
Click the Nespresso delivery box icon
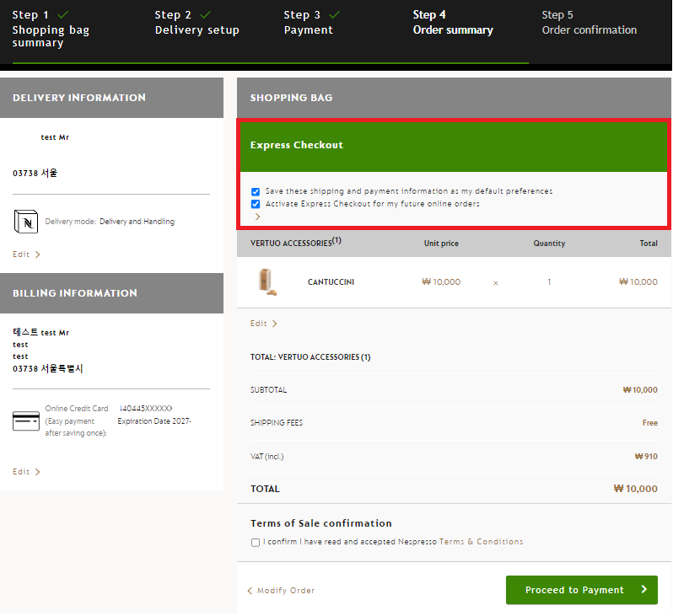pyautogui.click(x=26, y=222)
